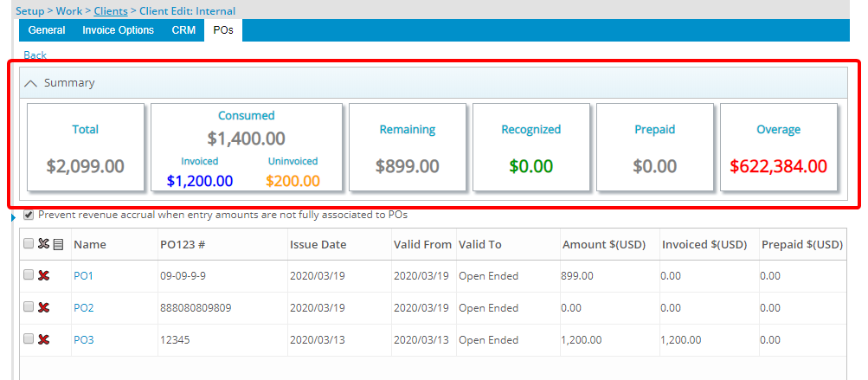Click the red X delete icon for PO2
The image size is (868, 380).
pos(44,307)
